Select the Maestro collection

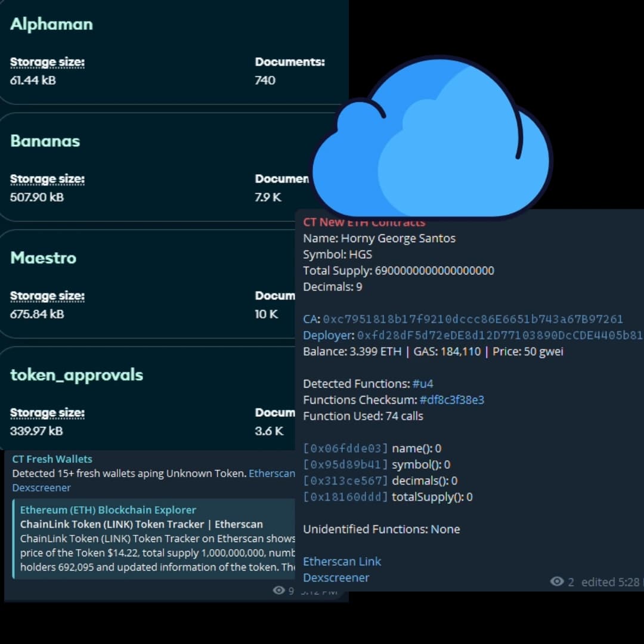point(43,258)
